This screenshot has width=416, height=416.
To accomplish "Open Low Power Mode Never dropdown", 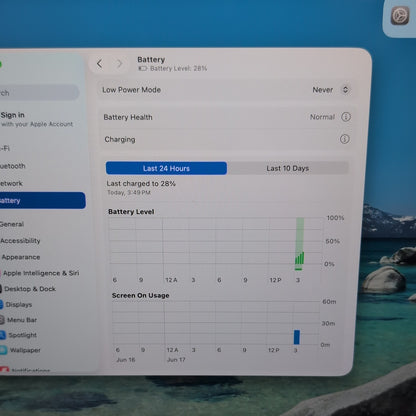I will click(x=330, y=90).
